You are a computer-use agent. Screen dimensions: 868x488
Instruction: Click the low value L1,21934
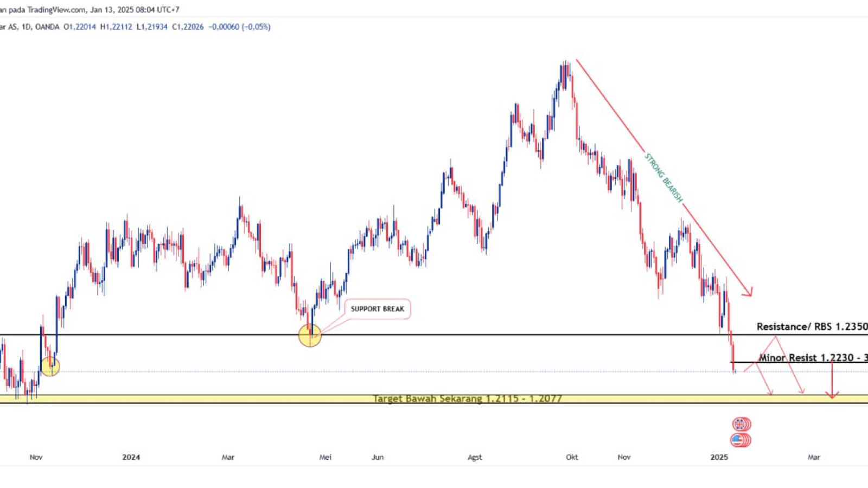tap(152, 27)
